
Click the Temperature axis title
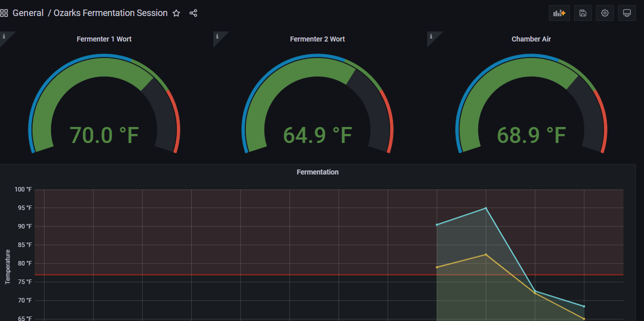click(8, 267)
